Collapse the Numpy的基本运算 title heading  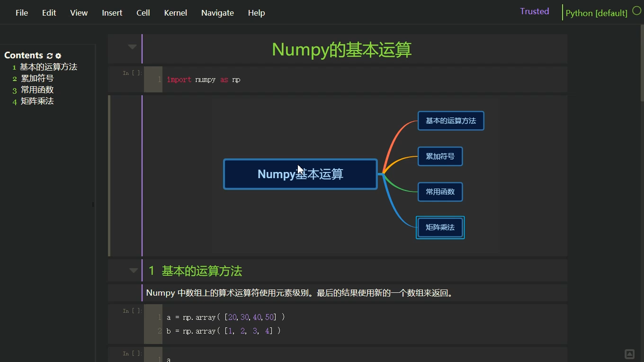pos(132,47)
